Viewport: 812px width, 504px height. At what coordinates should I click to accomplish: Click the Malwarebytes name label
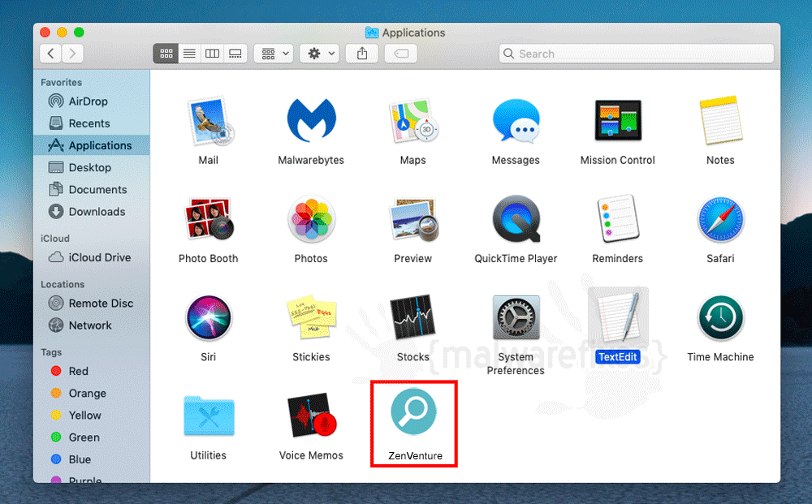[311, 161]
